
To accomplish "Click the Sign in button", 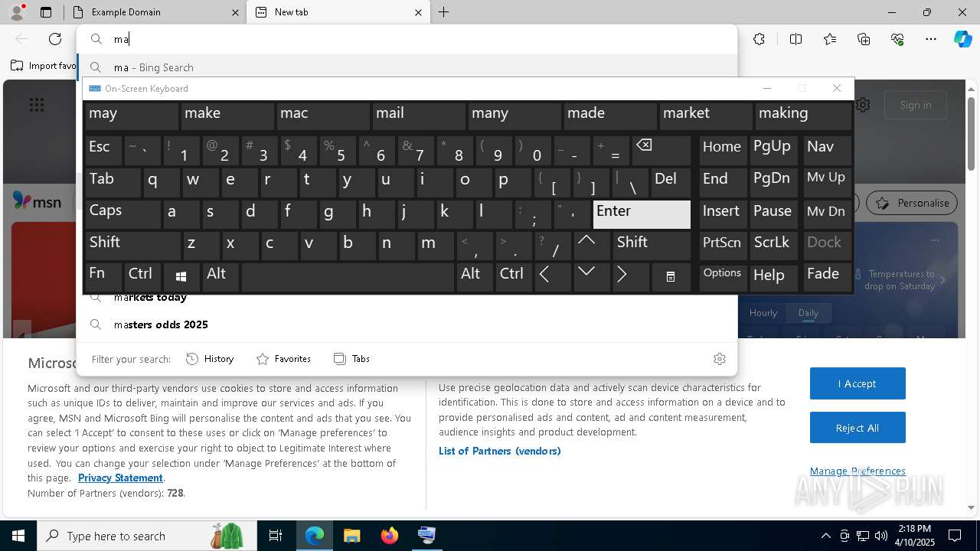I will click(916, 106).
